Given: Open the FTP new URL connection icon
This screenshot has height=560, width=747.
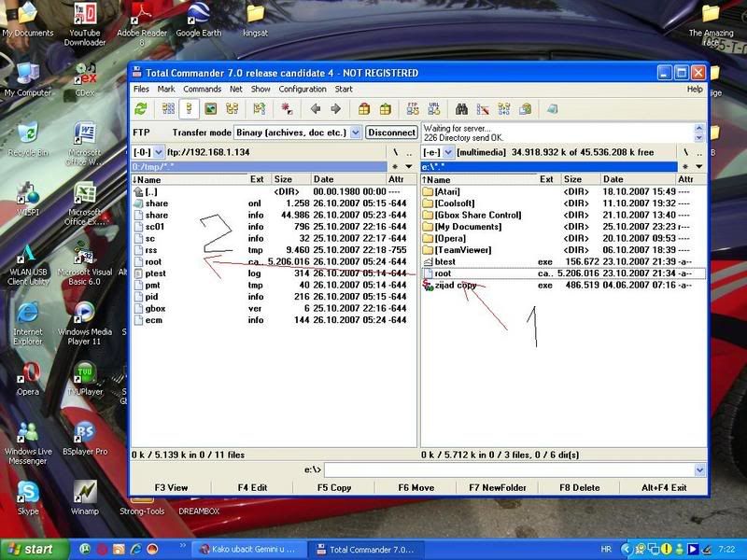Looking at the screenshot, I should [434, 109].
